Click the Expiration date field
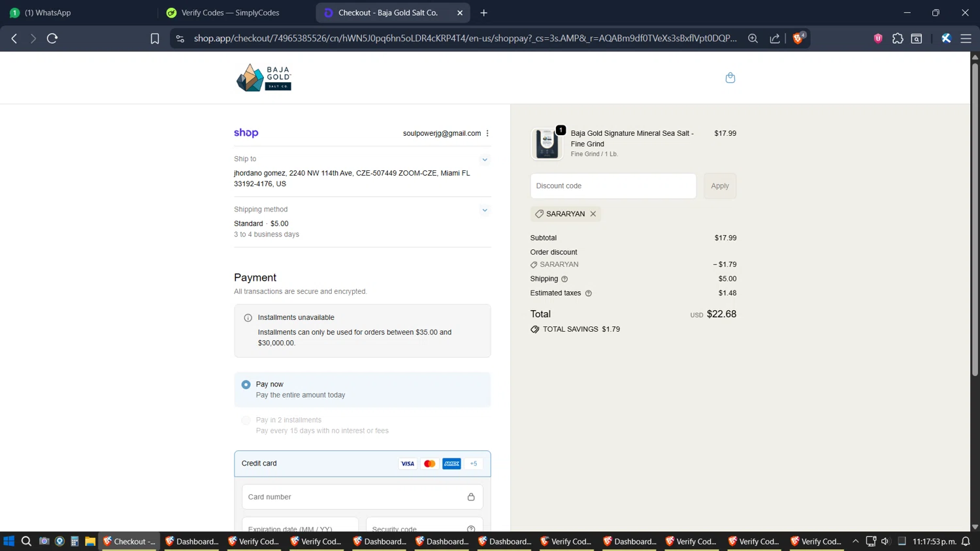Image resolution: width=980 pixels, height=551 pixels. (300, 525)
